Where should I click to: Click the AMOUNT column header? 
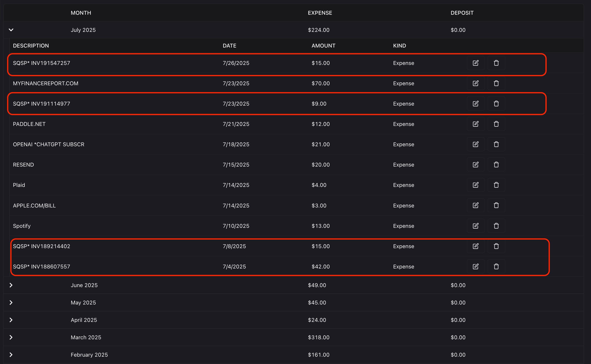(323, 46)
